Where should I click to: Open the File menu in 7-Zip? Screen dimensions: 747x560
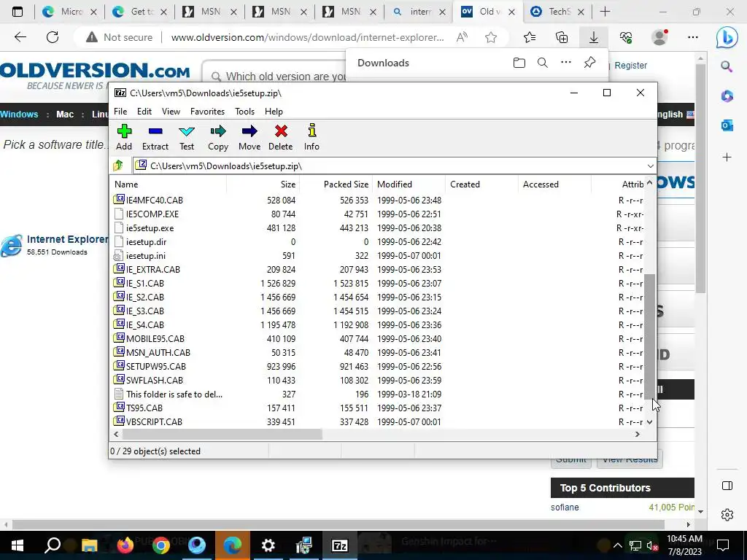[x=120, y=112]
